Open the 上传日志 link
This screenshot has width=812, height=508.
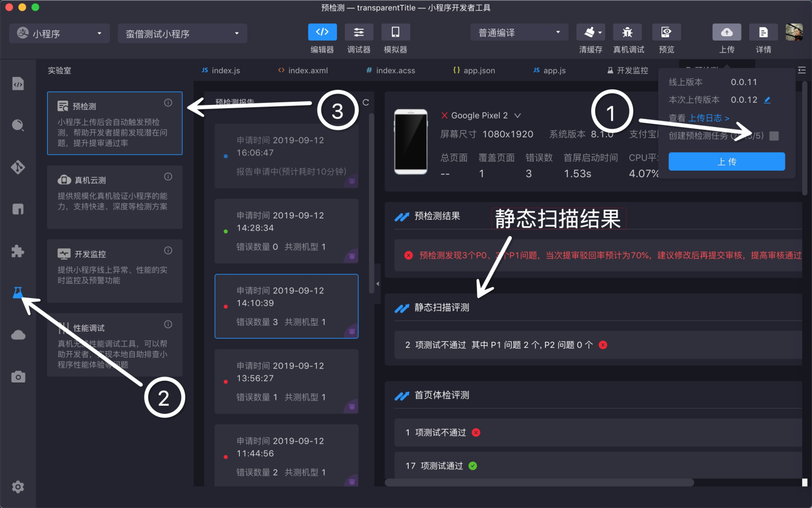(709, 118)
